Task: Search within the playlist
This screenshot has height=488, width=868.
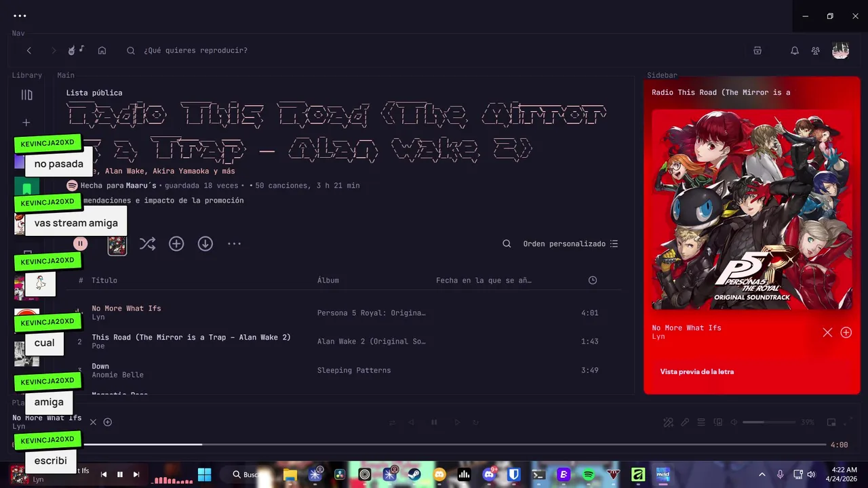Action: tap(507, 244)
